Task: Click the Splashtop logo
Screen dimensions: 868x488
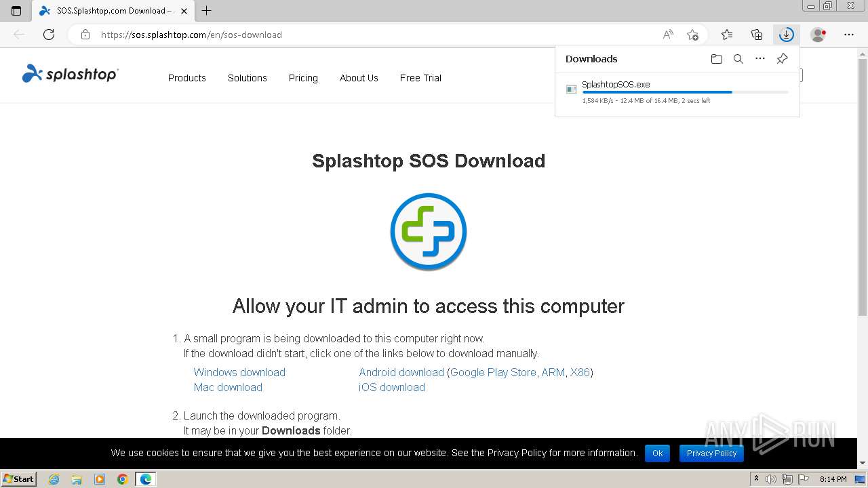Action: [70, 75]
